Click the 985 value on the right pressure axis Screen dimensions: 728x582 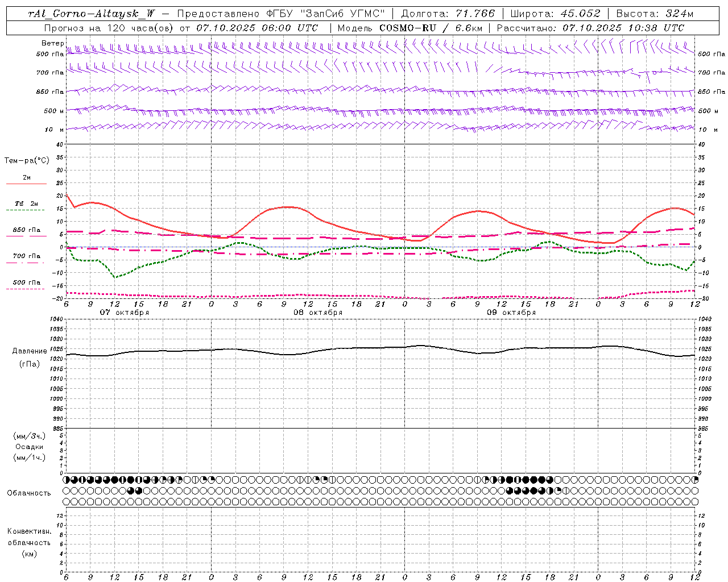[703, 429]
